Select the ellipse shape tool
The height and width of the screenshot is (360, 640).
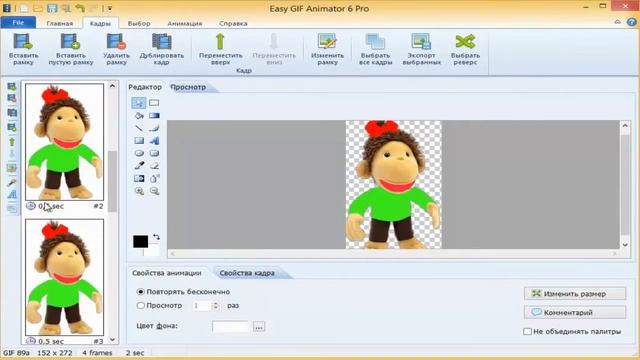(139, 153)
